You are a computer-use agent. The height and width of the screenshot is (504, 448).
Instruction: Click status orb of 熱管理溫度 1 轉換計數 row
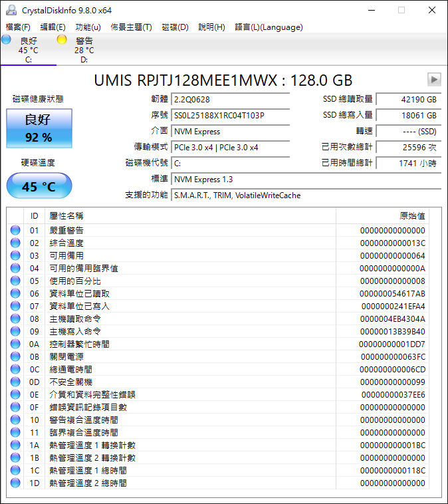click(15, 445)
